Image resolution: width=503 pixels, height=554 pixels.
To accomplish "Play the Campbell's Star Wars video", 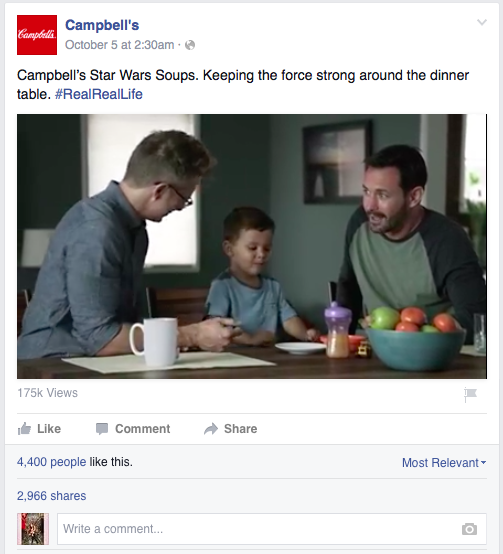I will tap(252, 246).
